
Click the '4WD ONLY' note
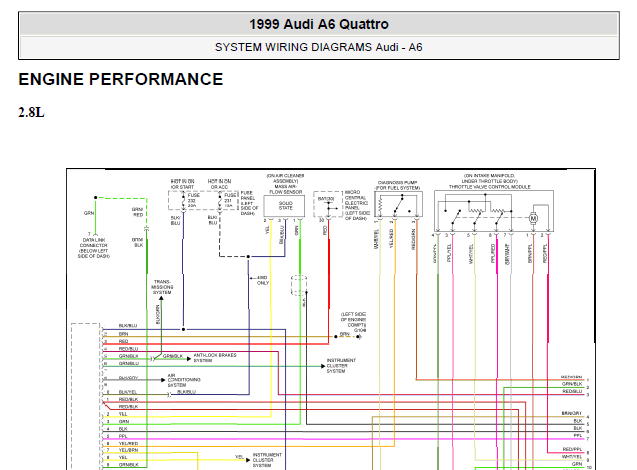[x=262, y=280]
